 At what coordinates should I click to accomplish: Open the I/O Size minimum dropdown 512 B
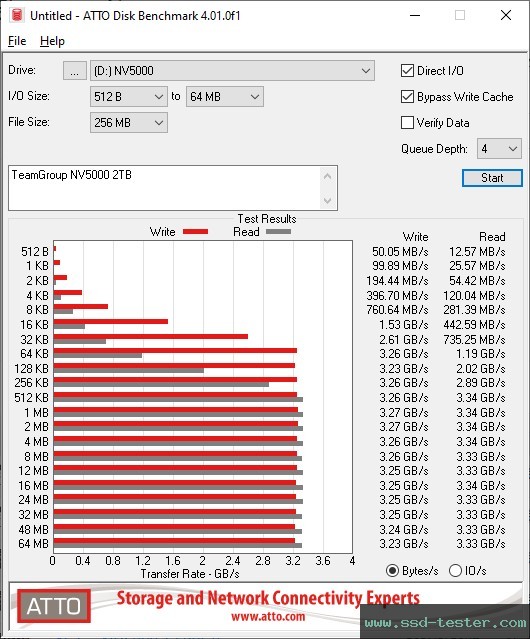[x=129, y=97]
